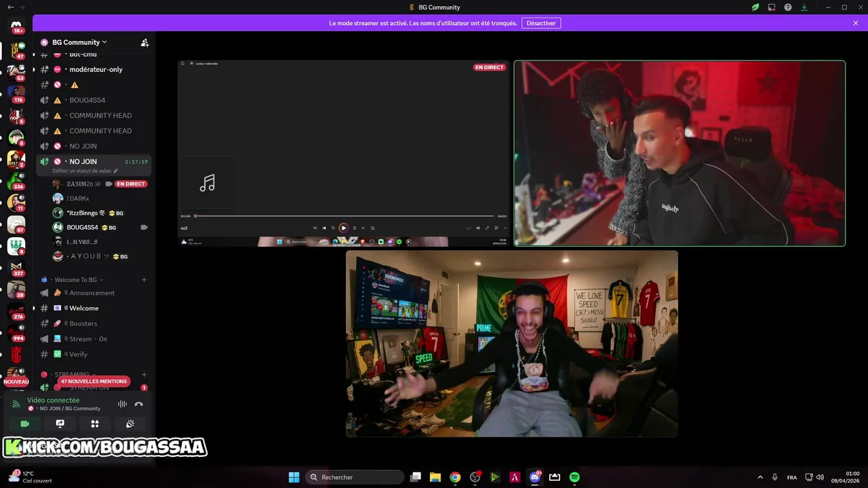Click the Rechercher taskbar search box

(x=355, y=477)
